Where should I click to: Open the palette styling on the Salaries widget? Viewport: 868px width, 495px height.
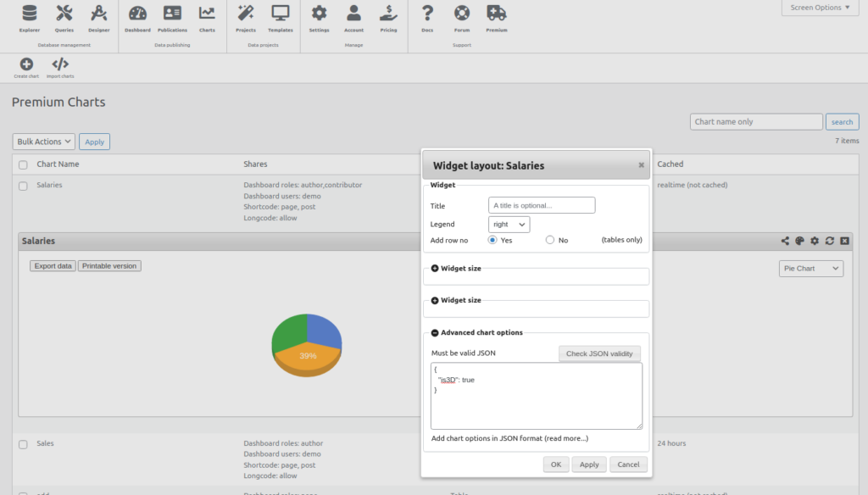(x=799, y=241)
